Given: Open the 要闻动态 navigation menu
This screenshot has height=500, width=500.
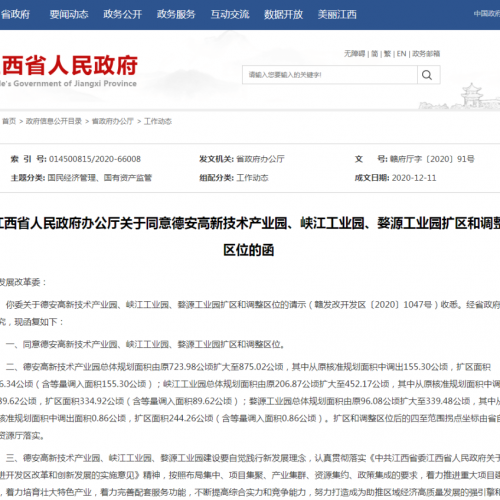Looking at the screenshot, I should (69, 14).
